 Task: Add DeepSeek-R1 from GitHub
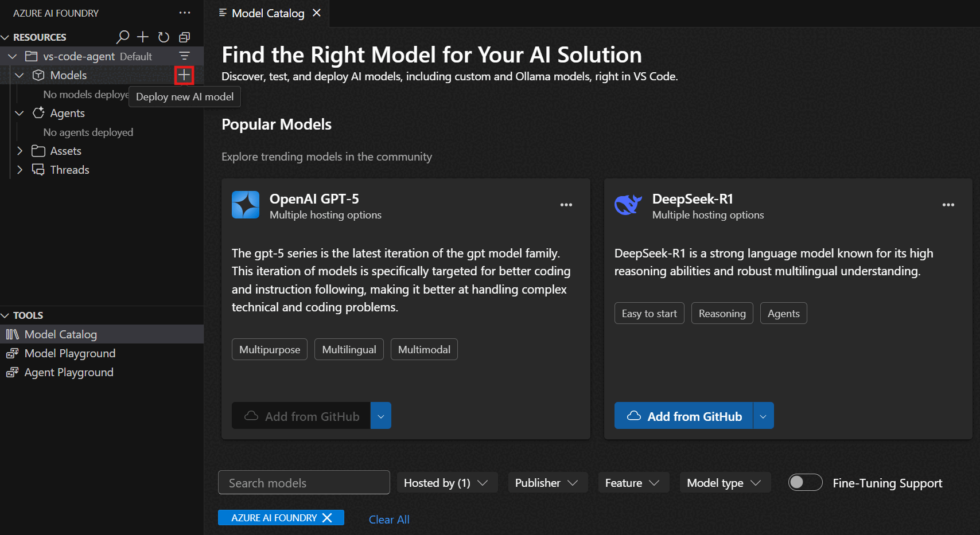point(683,416)
